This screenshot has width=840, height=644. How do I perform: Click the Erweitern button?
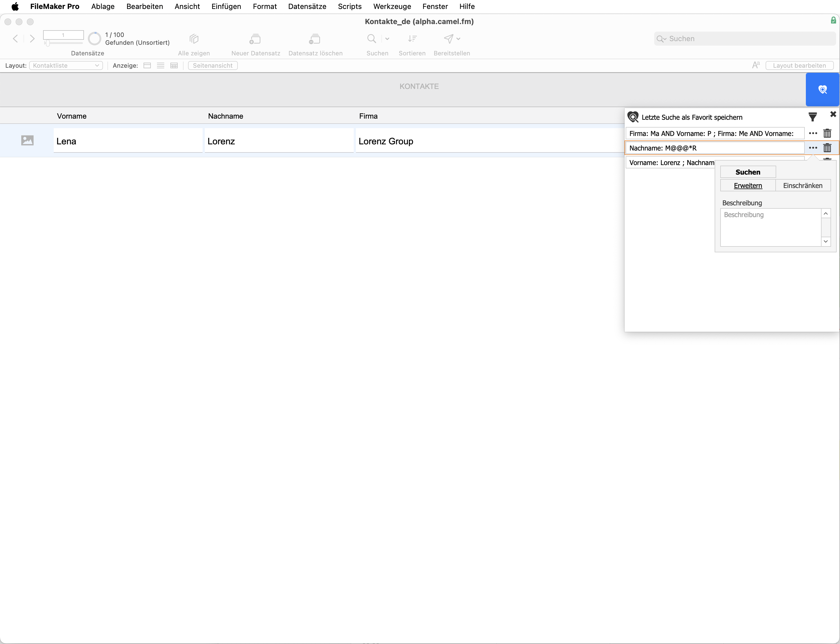point(748,185)
